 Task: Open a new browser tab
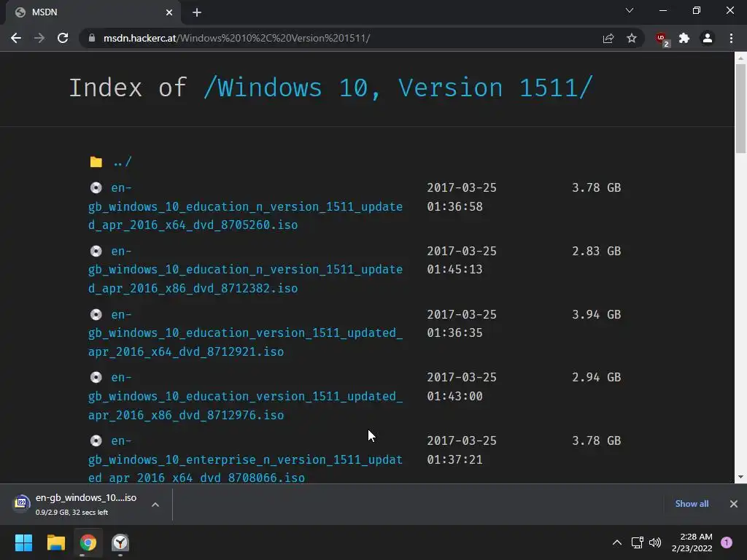coord(197,12)
